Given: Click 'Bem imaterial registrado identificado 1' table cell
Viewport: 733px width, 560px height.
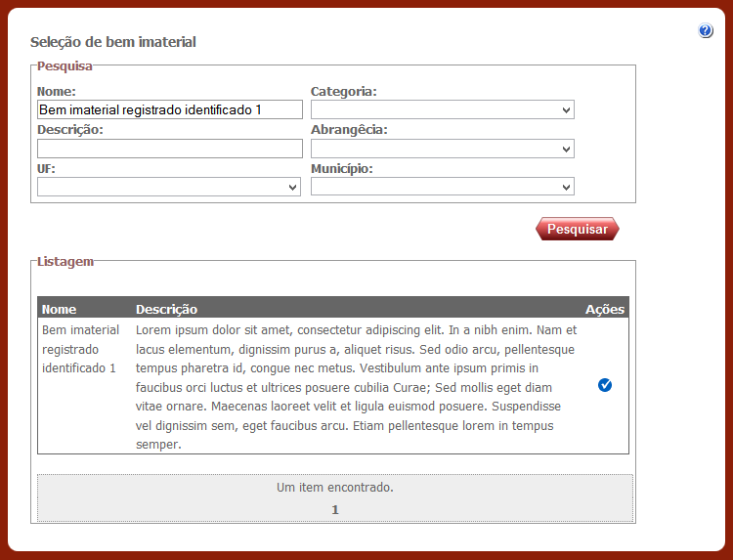Looking at the screenshot, I should click(x=80, y=349).
